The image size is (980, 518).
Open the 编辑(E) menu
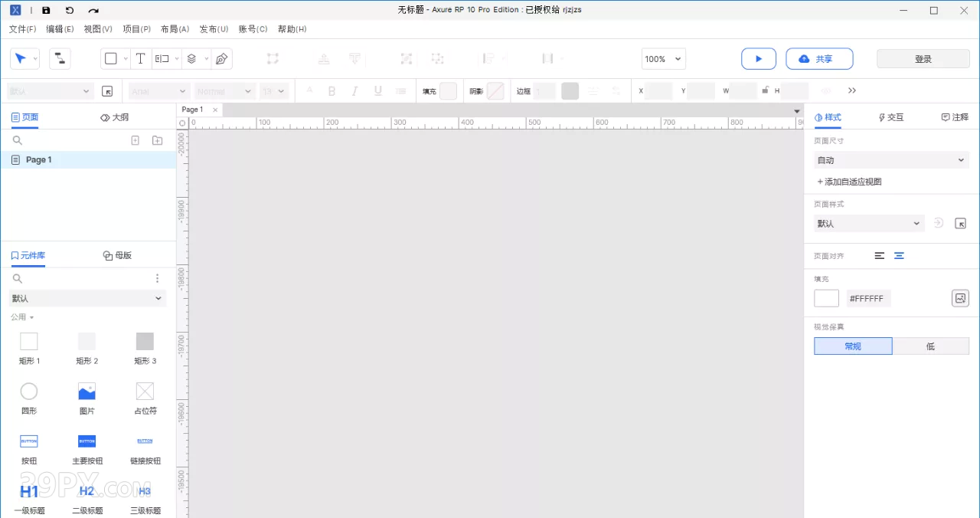[60, 29]
